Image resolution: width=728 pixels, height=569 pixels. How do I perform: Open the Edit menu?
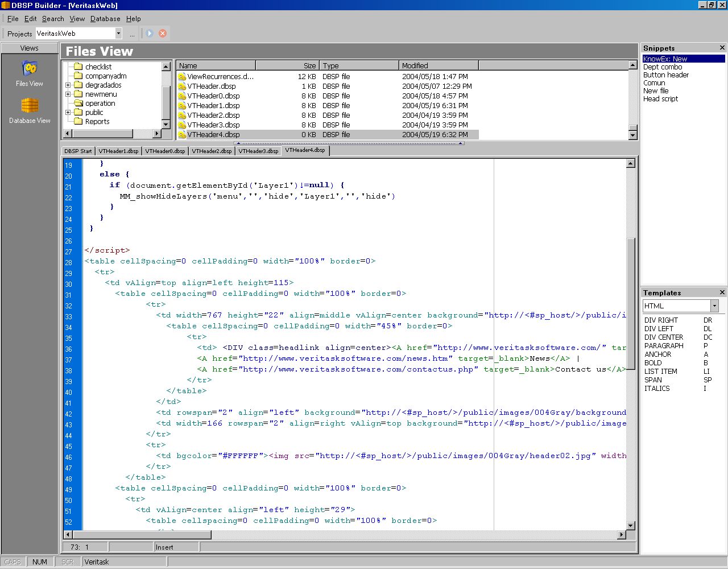(31, 19)
